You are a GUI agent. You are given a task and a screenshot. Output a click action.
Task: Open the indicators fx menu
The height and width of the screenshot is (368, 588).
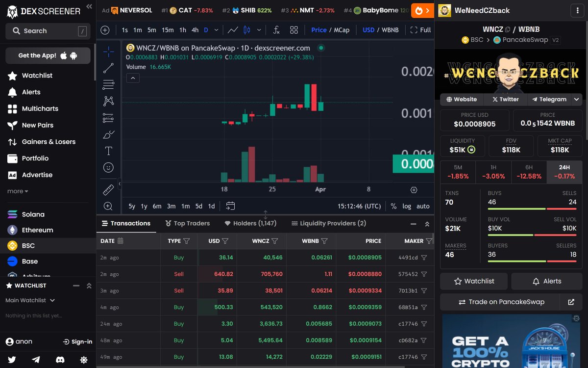tap(276, 30)
